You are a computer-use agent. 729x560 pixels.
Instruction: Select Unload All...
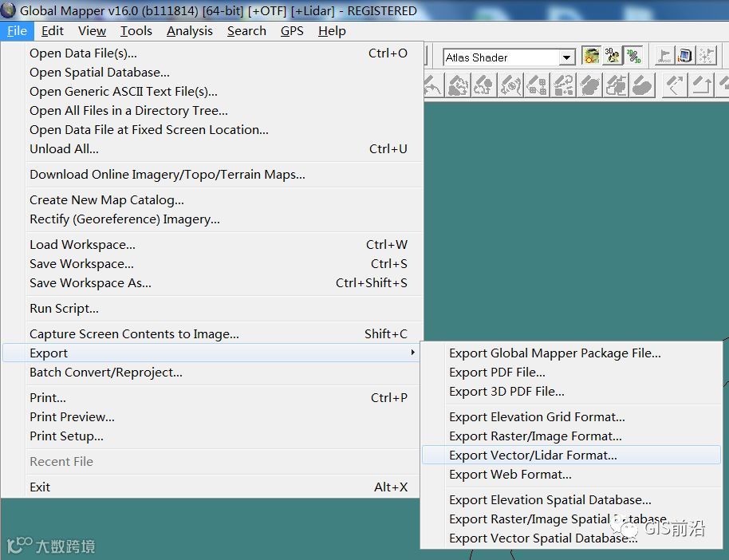tap(212, 149)
